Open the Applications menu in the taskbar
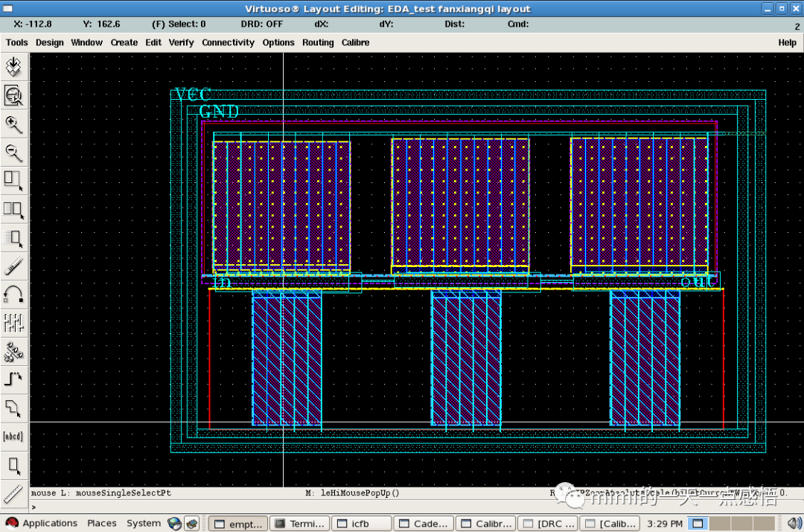The image size is (804, 532). click(x=45, y=523)
